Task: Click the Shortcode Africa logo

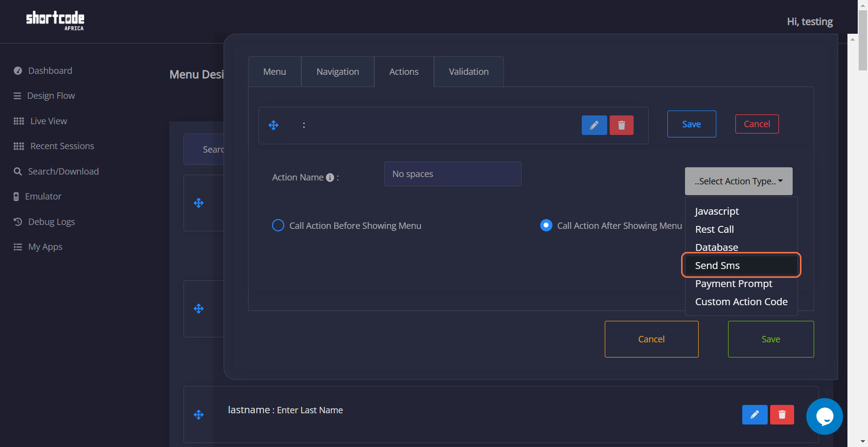Action: pyautogui.click(x=55, y=21)
